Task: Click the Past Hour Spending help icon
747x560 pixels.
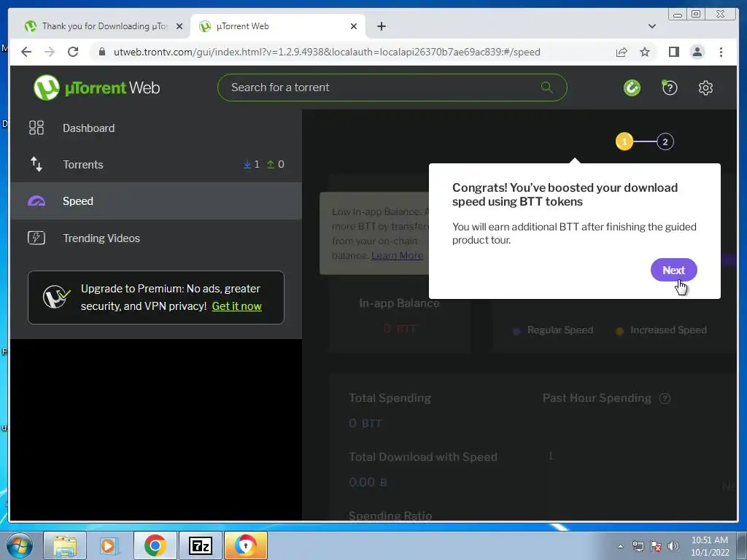Action: pos(665,399)
